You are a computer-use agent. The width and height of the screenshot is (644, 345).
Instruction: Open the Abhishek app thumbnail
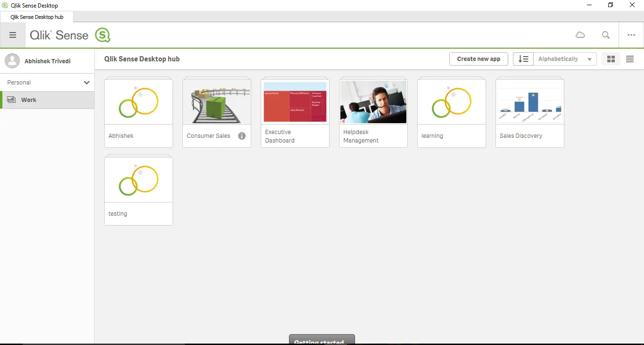pyautogui.click(x=139, y=102)
